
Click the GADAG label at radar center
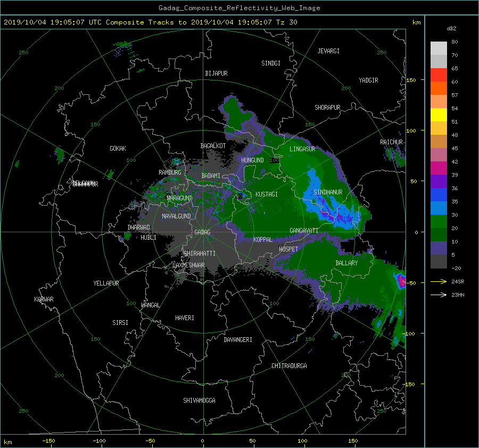[203, 232]
